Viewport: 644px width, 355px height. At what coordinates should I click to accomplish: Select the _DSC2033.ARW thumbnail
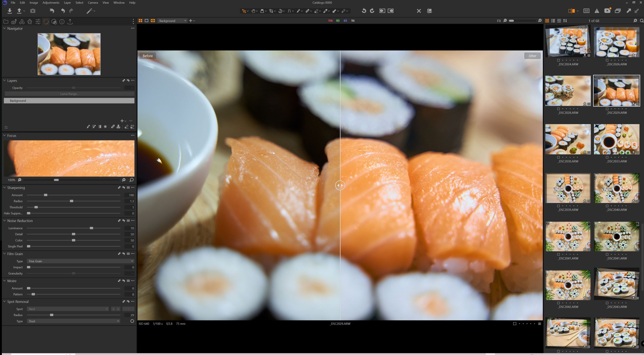[x=616, y=139]
